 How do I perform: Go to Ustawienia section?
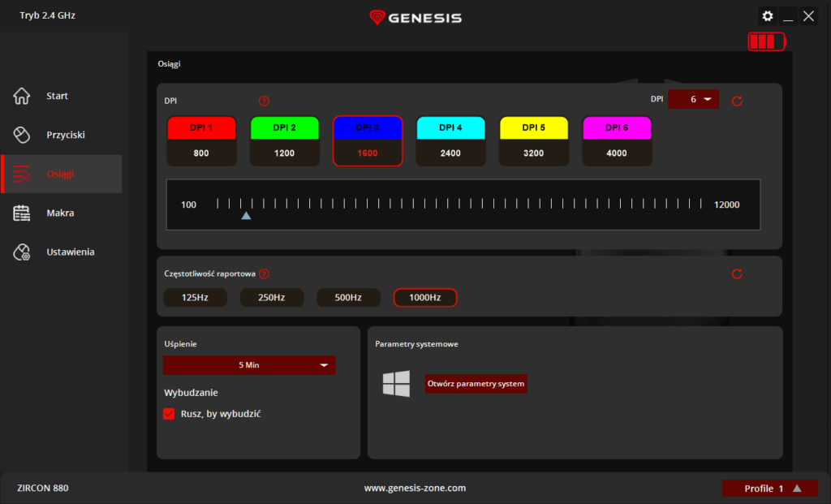coord(62,252)
